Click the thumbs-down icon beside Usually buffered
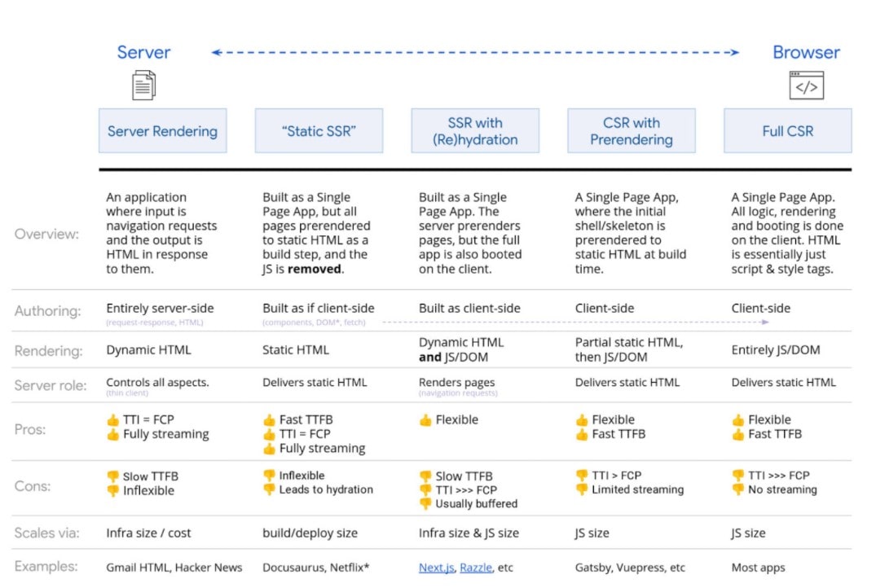The height and width of the screenshot is (588, 876). click(425, 504)
